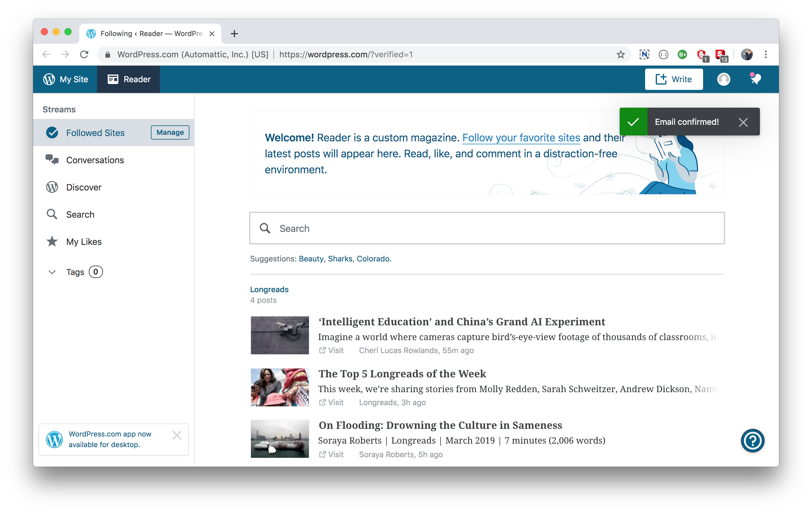Focus the Reader search input field
This screenshot has width=812, height=514.
pyautogui.click(x=486, y=228)
